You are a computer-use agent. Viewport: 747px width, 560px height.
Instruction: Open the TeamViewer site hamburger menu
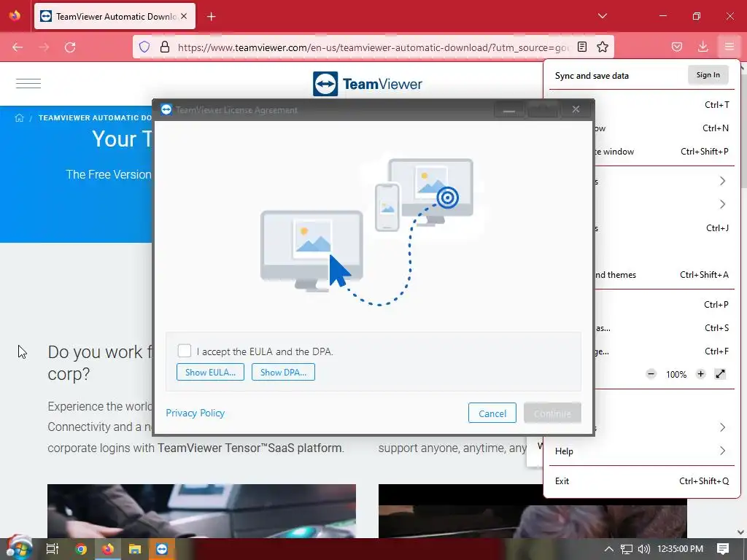pyautogui.click(x=28, y=83)
